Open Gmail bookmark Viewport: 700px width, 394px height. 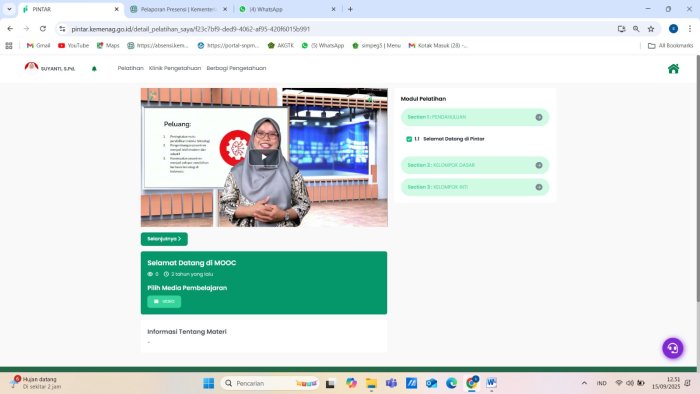click(x=38, y=46)
